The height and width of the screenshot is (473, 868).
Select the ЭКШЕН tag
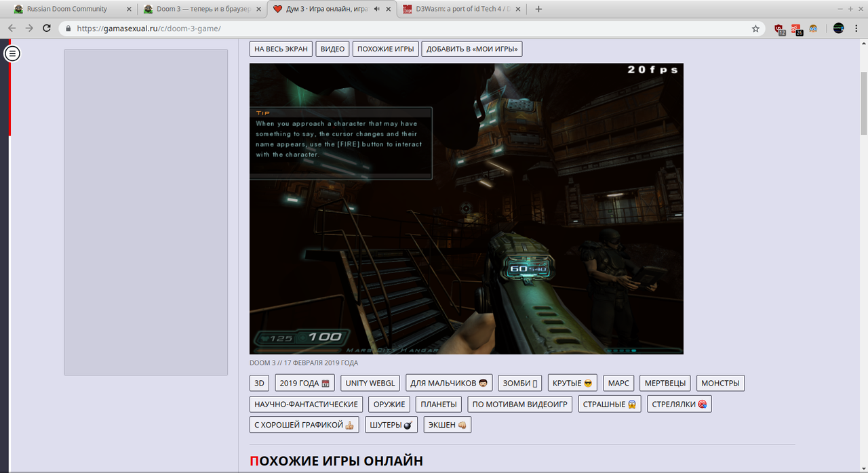448,425
